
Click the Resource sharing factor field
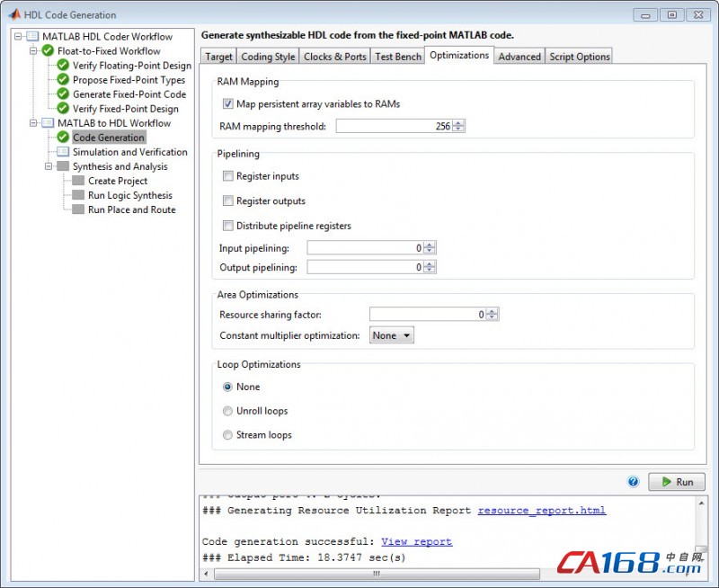point(428,314)
